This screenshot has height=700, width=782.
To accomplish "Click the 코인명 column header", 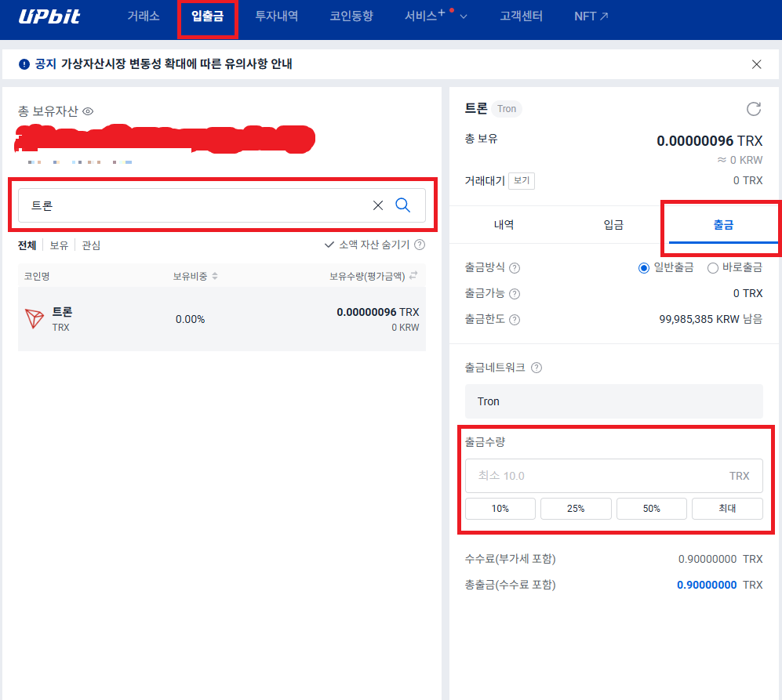I will tap(37, 276).
